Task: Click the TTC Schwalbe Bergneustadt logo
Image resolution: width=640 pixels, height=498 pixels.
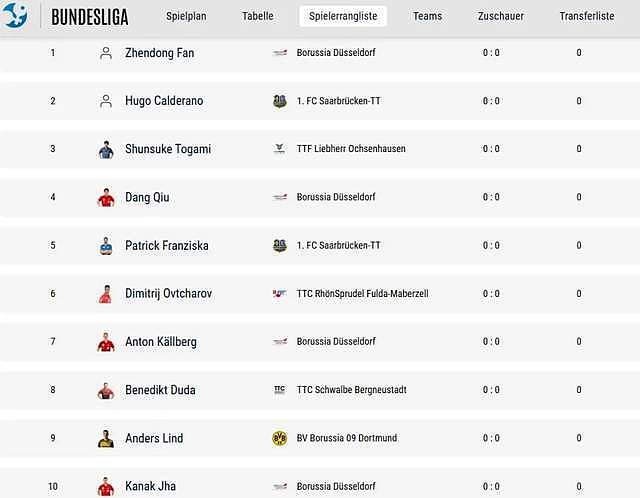Action: click(280, 390)
